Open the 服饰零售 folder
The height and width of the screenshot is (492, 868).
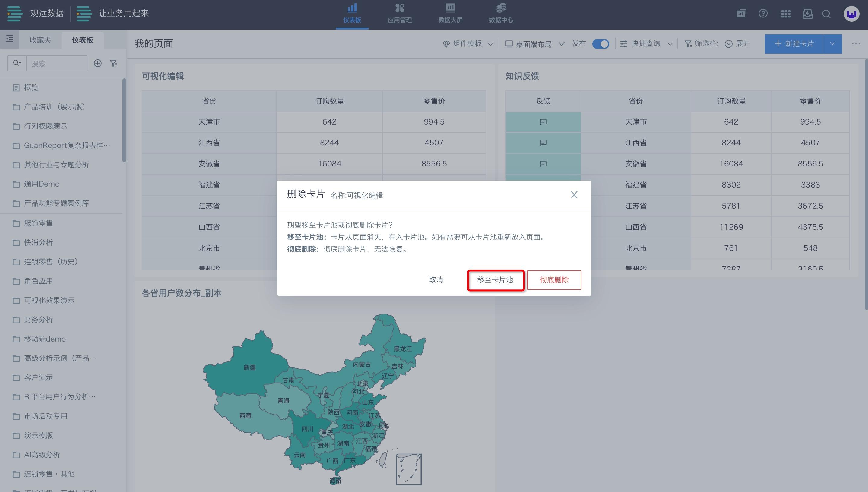click(x=61, y=223)
